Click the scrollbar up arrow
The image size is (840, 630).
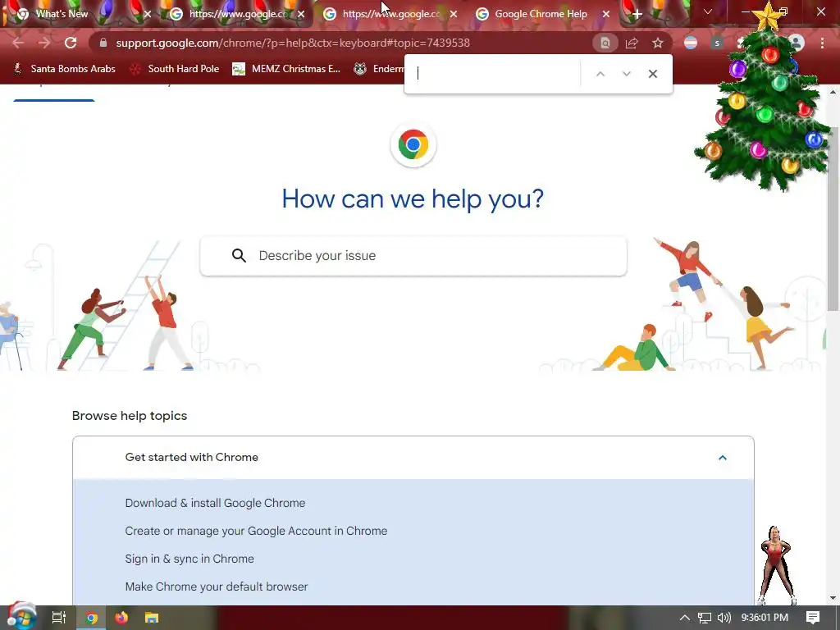coord(833,92)
